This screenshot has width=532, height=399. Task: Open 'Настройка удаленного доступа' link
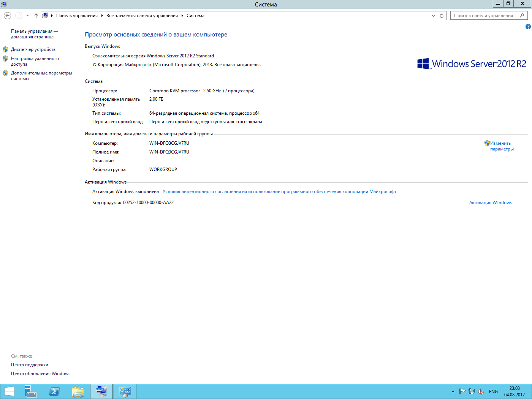click(x=35, y=61)
